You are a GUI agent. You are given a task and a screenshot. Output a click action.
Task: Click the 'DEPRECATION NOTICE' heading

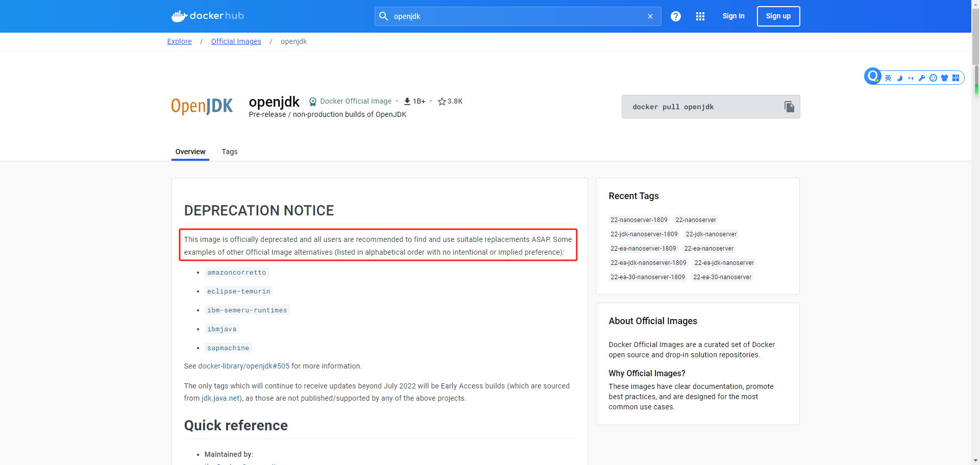(259, 210)
